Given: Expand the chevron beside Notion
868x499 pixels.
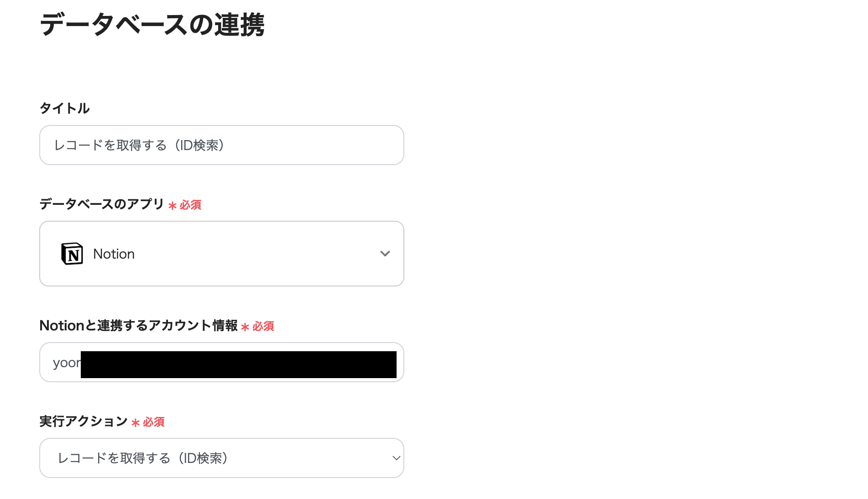Looking at the screenshot, I should (x=386, y=254).
